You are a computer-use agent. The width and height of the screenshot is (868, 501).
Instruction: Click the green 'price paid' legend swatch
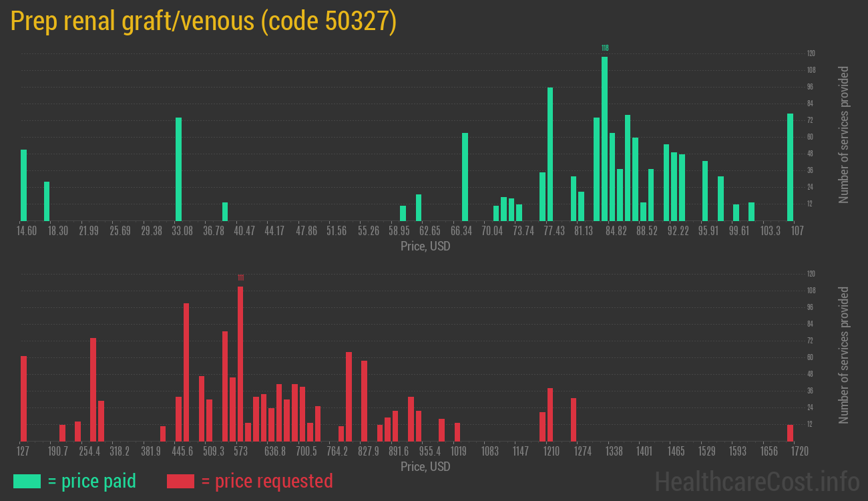tap(27, 481)
